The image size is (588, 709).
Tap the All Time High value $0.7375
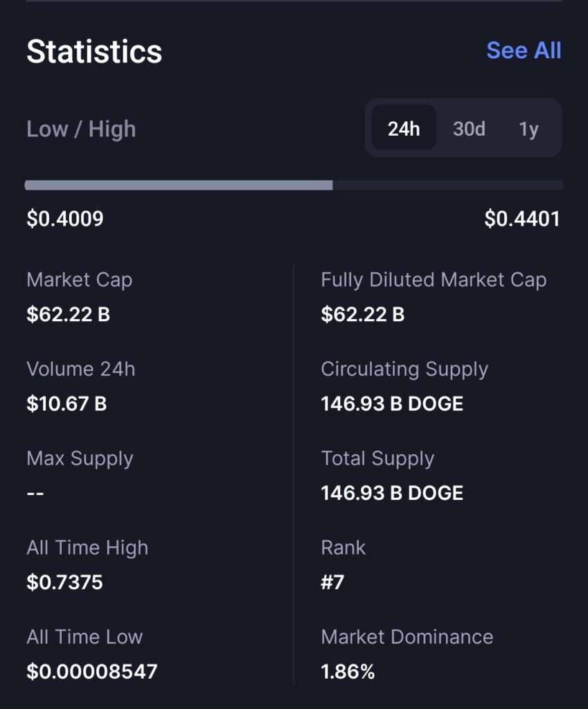(64, 582)
